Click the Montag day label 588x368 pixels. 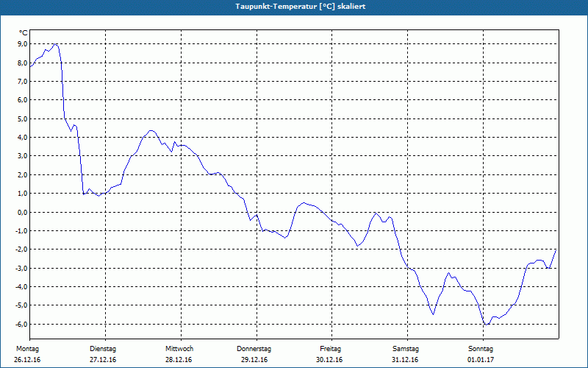pos(27,349)
